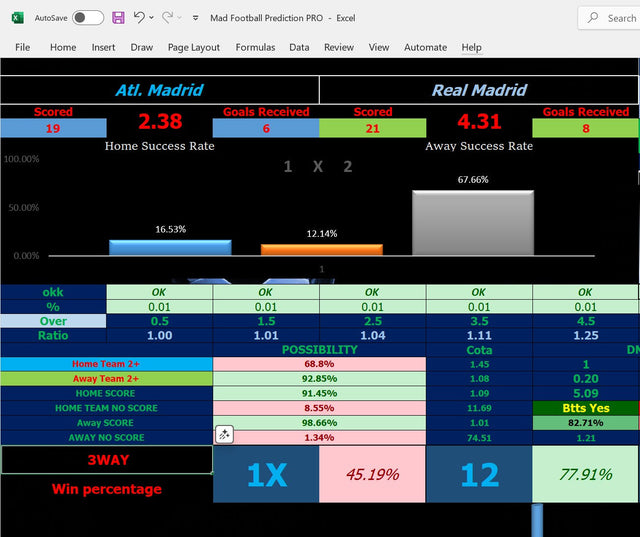Screen dimensions: 640x537
Task: Toggle the AutoSave switch
Action: click(87, 18)
